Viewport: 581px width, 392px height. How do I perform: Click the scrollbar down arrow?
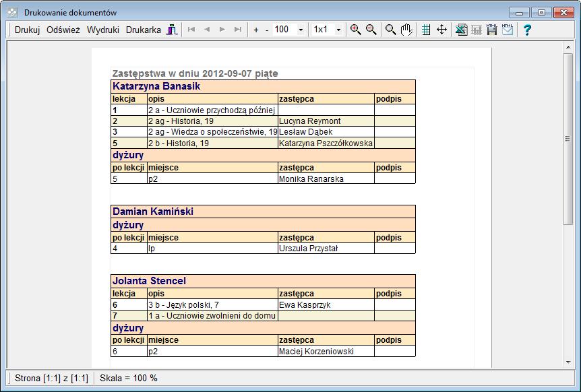tap(568, 362)
